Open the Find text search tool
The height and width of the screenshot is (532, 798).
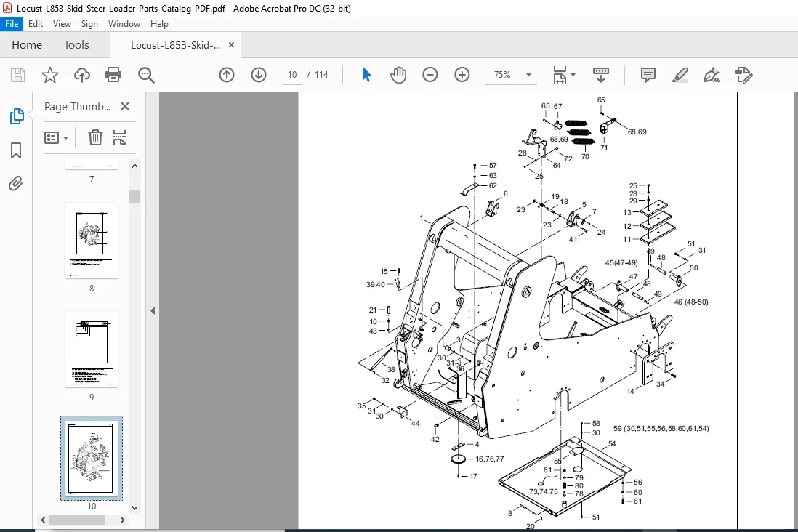pyautogui.click(x=146, y=75)
